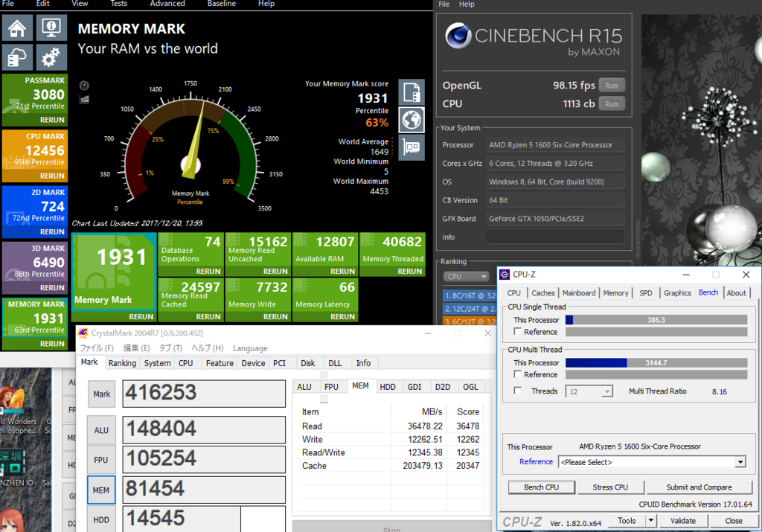Open the Baseline menu in PassMark

pos(222,4)
